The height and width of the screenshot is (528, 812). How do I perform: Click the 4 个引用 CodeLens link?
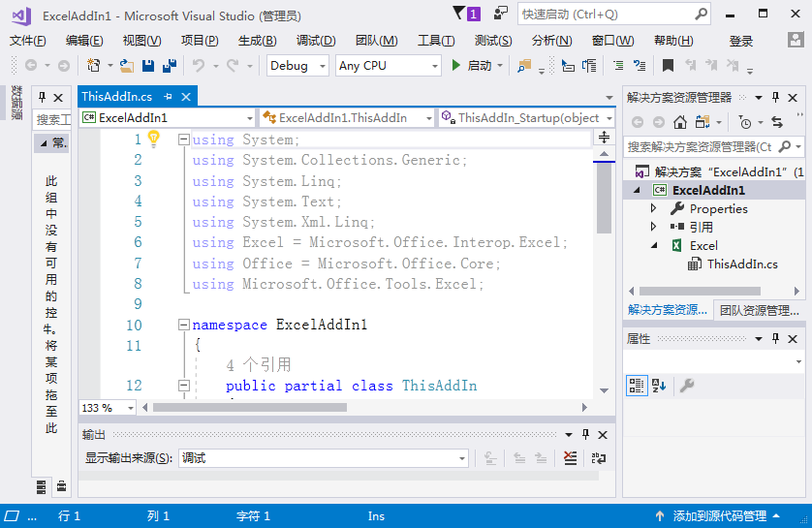pos(258,365)
